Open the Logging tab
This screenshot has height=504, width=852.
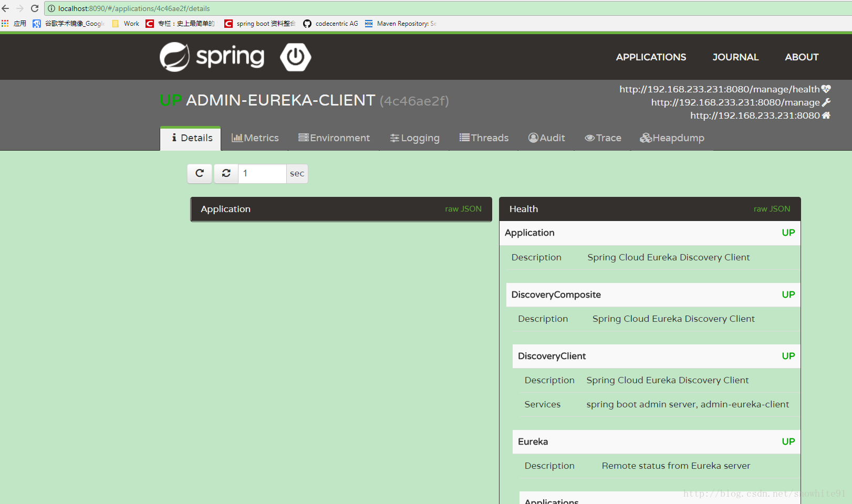(x=414, y=138)
